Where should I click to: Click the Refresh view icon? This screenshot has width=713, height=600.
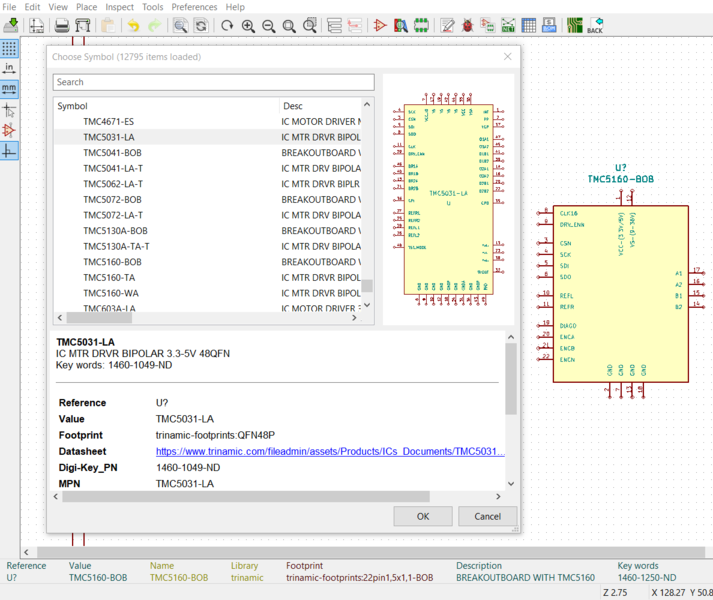pyautogui.click(x=227, y=25)
